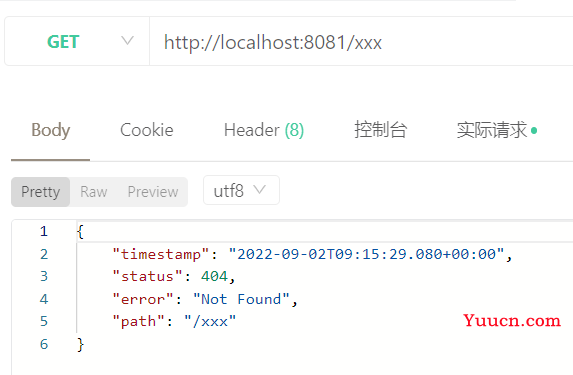The height and width of the screenshot is (375, 573).
Task: Click the "/xxx" path value
Action: pyautogui.click(x=210, y=321)
